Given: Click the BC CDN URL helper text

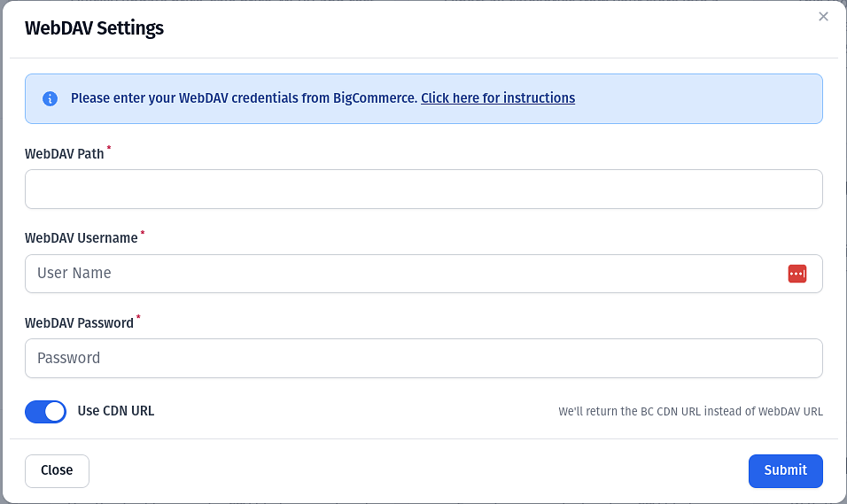Looking at the screenshot, I should click(690, 412).
